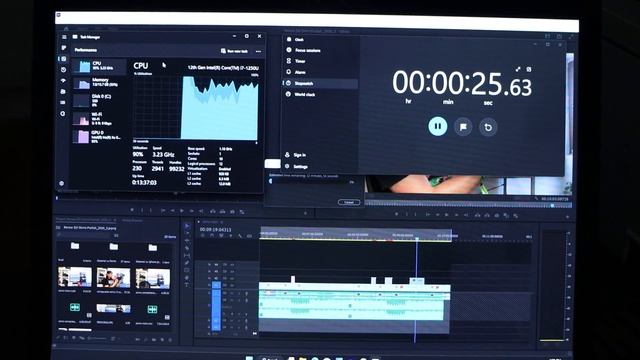Select the Pen tool in Premiere

187,262
